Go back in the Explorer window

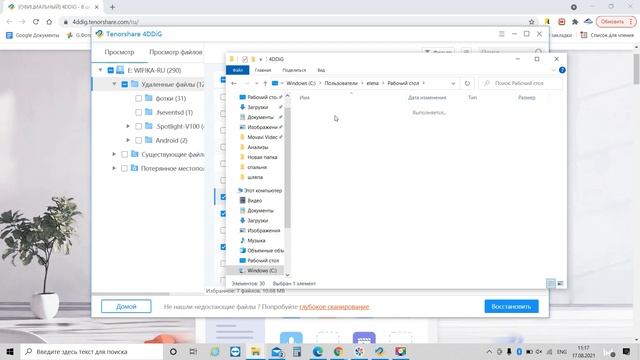point(234,83)
